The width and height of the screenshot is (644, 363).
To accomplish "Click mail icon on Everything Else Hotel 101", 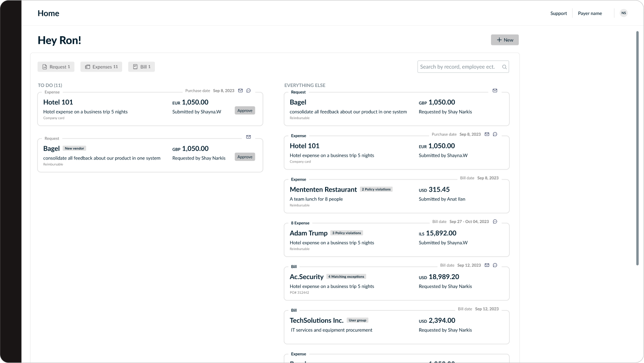I will [487, 134].
